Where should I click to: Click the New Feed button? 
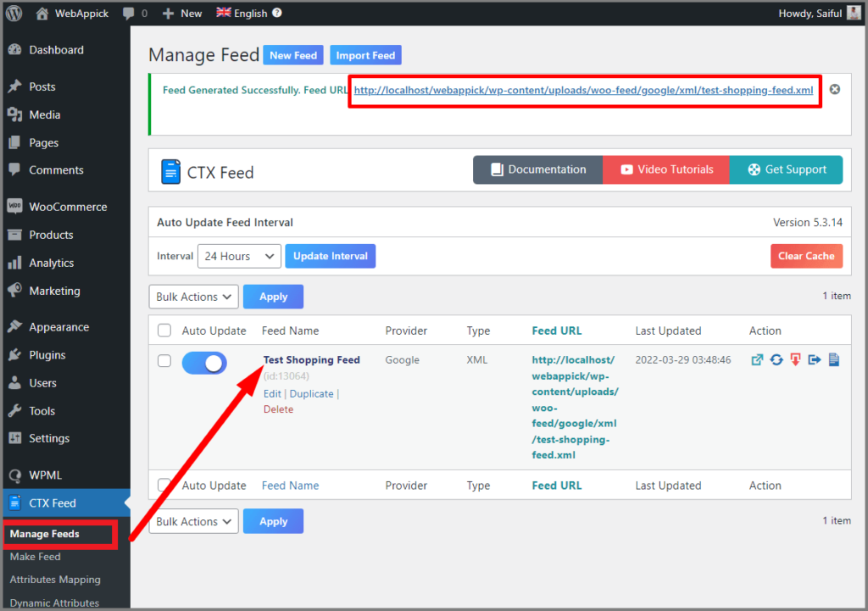click(x=292, y=55)
